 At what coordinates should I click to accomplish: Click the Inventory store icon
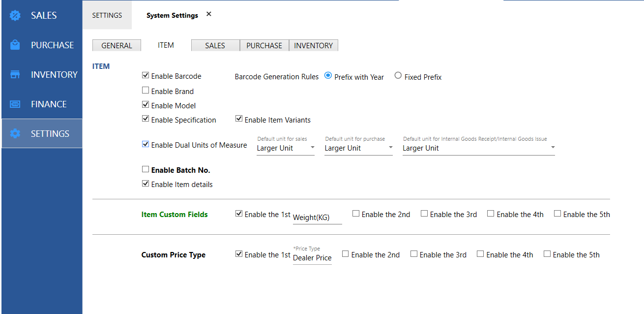15,75
